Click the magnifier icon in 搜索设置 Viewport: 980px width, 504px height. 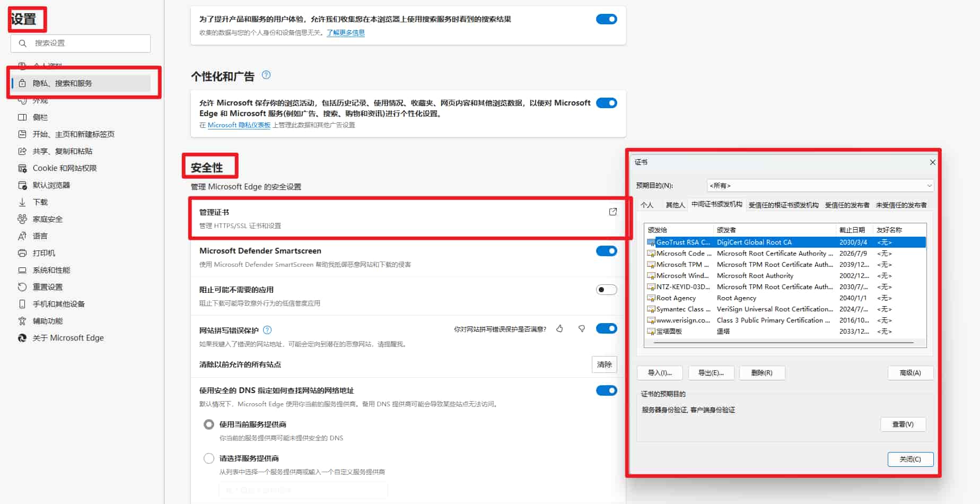point(22,43)
